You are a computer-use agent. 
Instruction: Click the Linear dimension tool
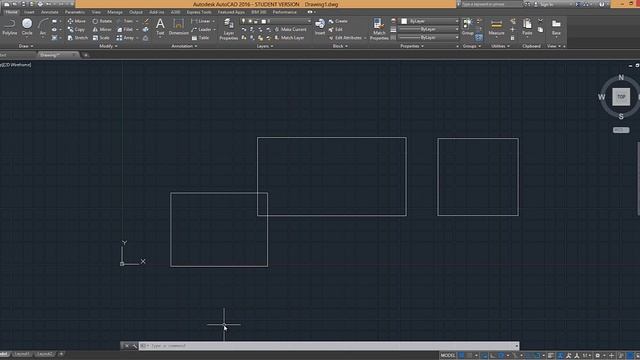200,21
